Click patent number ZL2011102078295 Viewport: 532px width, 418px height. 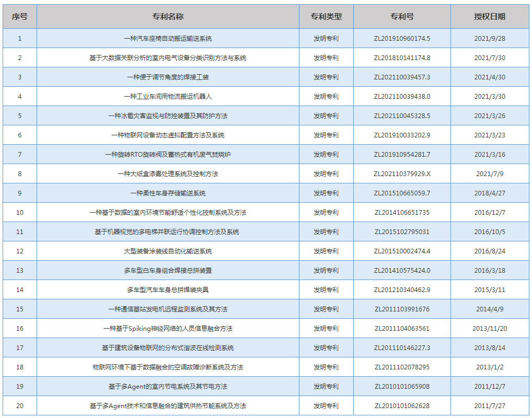[402, 367]
